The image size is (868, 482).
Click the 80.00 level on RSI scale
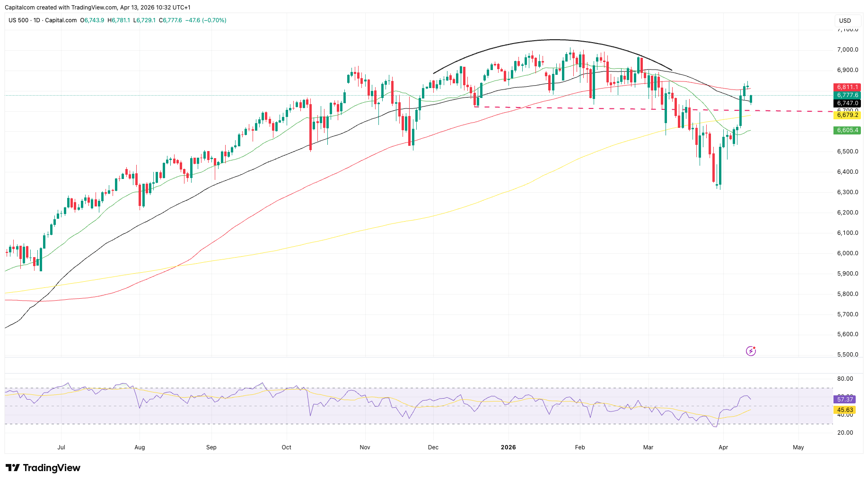[845, 379]
